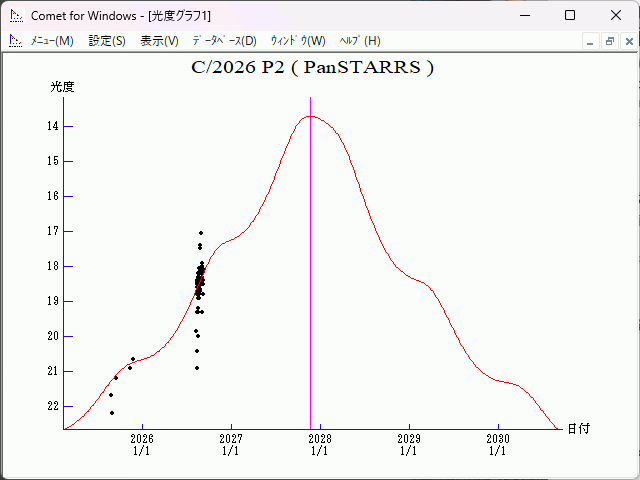Image resolution: width=640 pixels, height=480 pixels.
Task: Click the document icon in menu bar
Action: click(x=16, y=41)
